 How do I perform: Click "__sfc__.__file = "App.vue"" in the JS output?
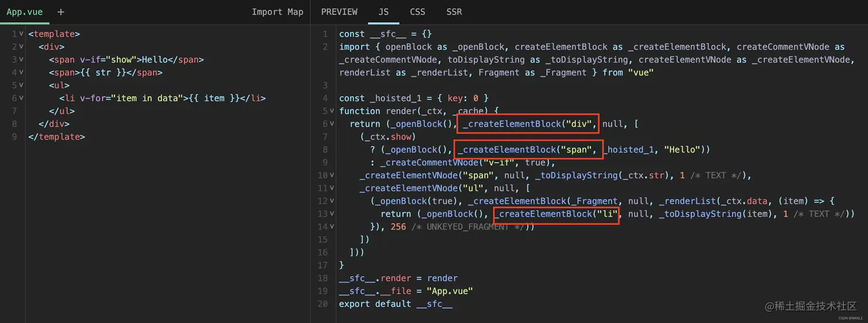(x=406, y=291)
